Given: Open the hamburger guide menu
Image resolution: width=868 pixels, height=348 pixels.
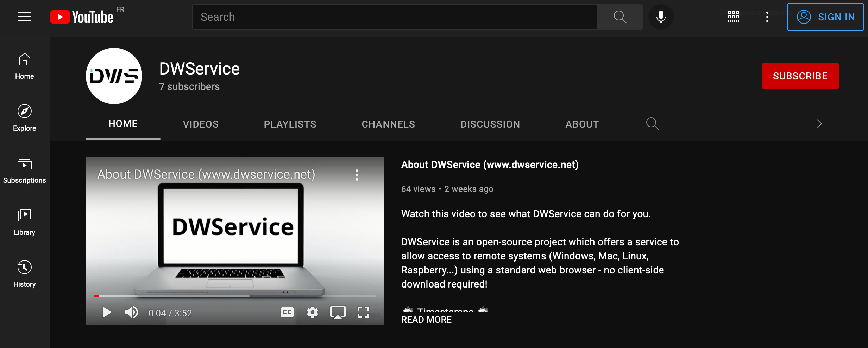Looking at the screenshot, I should click(25, 17).
